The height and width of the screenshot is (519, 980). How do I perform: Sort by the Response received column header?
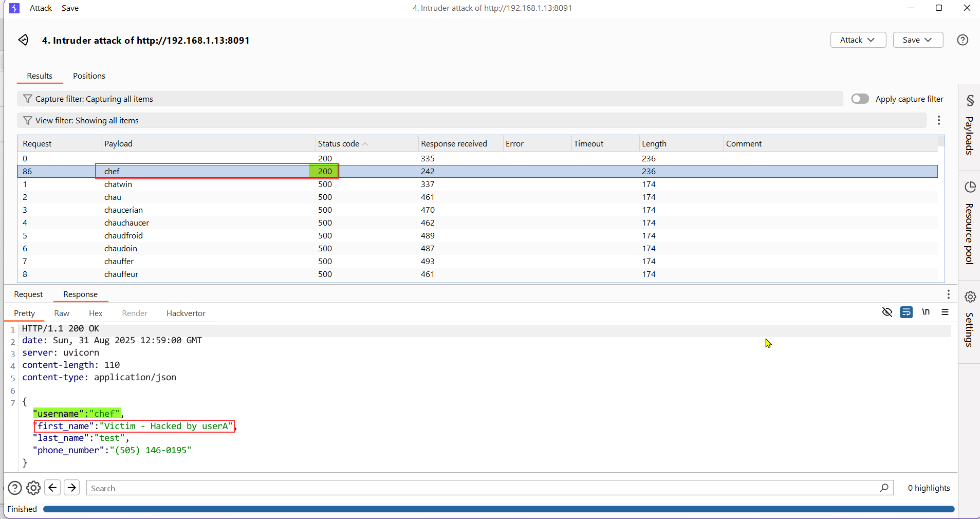(x=460, y=144)
